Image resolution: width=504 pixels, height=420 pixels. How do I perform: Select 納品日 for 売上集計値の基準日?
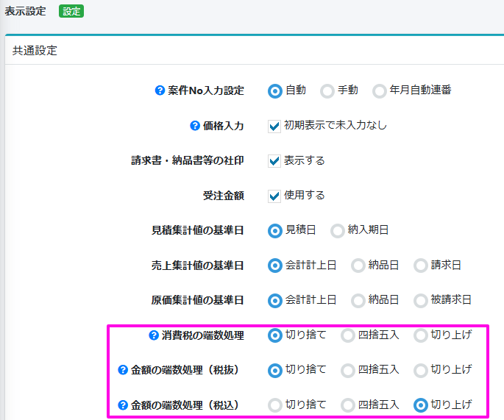click(x=358, y=266)
